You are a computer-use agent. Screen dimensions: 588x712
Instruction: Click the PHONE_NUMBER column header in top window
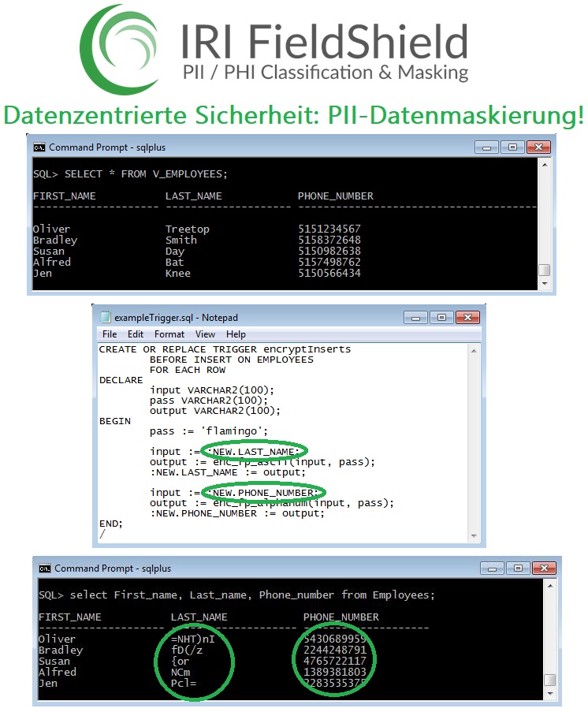336,196
